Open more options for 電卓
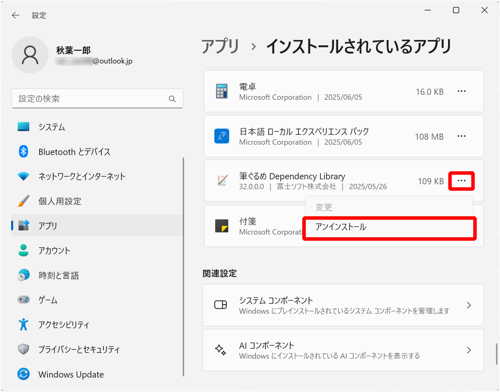The width and height of the screenshot is (500, 392). tap(462, 91)
